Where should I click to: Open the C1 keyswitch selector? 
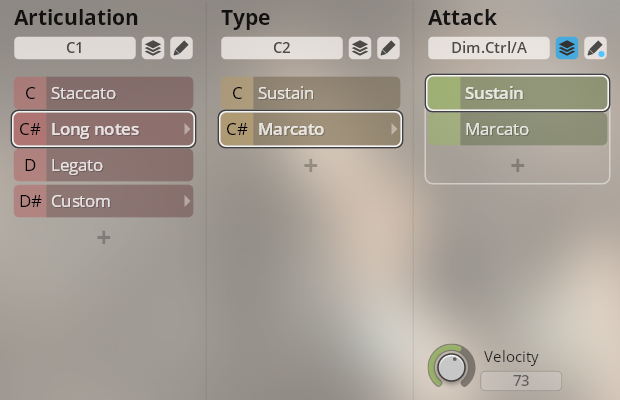point(75,48)
